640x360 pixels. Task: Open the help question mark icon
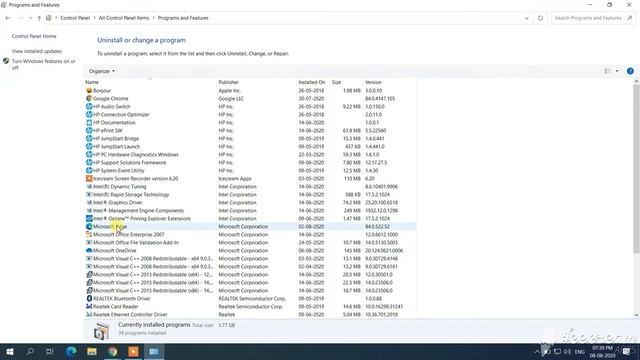pos(630,71)
